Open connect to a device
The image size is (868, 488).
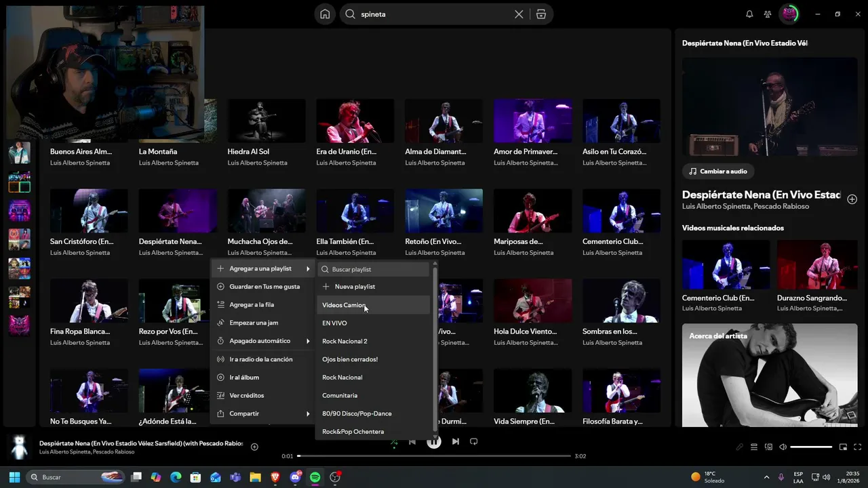(x=768, y=447)
